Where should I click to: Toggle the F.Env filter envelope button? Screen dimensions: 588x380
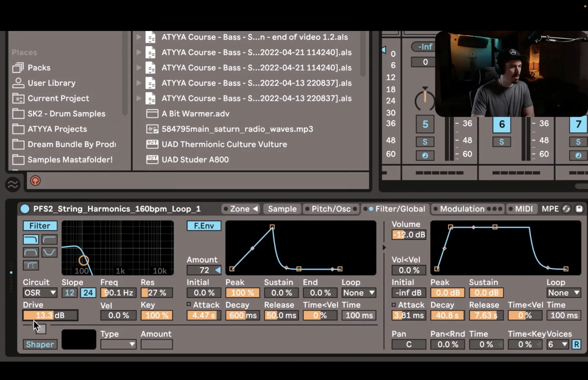204,226
